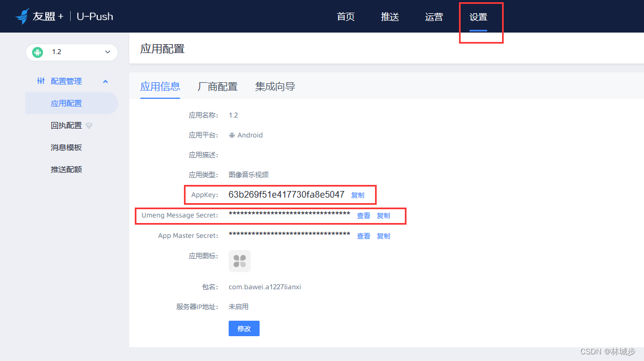Click the diamond icon beside 回执配置
Viewport: 644px width, 361px height.
coord(89,126)
